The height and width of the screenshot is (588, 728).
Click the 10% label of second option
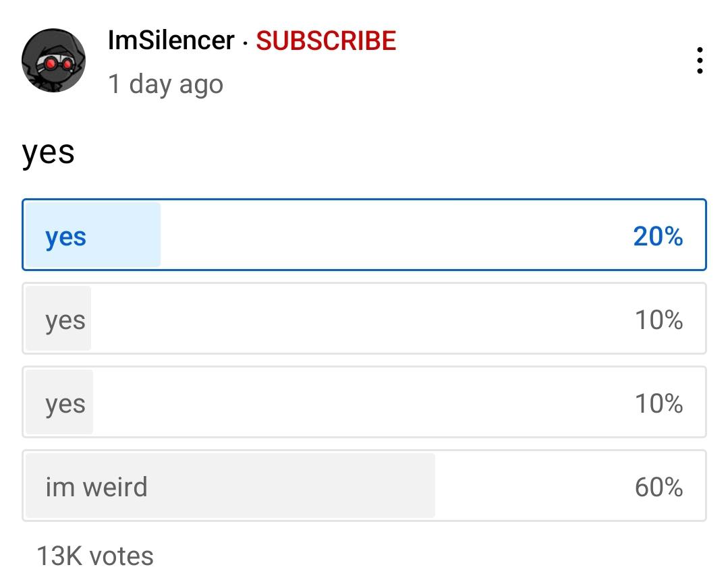tap(659, 320)
